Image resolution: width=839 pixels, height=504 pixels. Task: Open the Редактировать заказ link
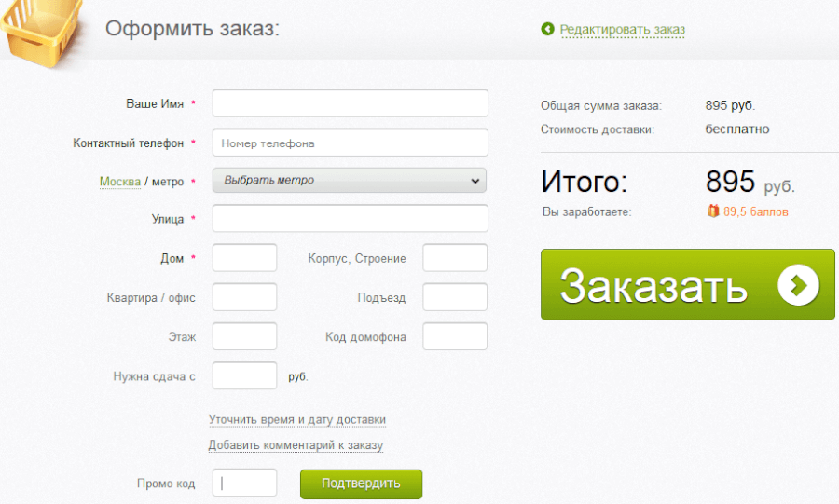pyautogui.click(x=623, y=30)
